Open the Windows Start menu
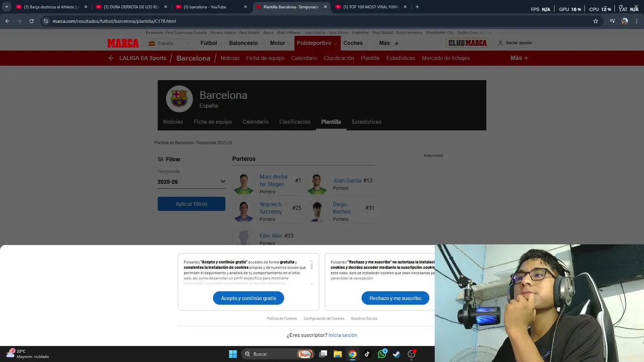644x362 pixels. coord(233,354)
